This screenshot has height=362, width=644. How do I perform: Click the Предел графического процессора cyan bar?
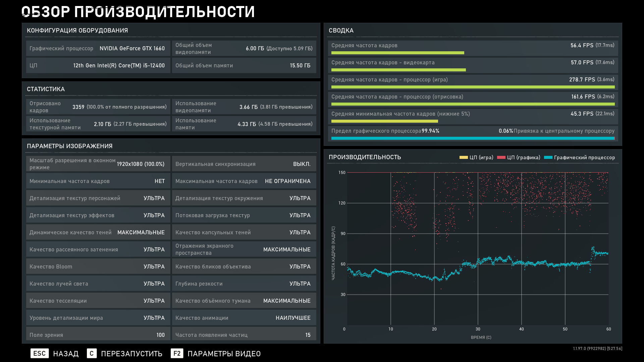472,138
